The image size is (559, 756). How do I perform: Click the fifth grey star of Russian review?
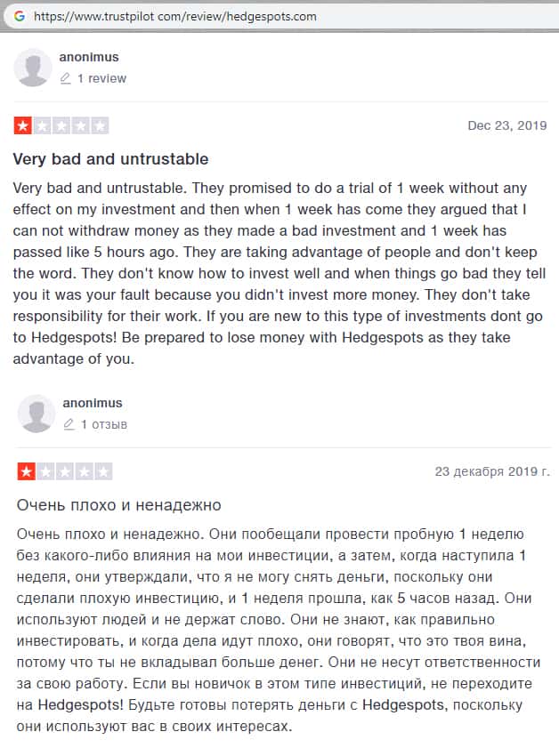(x=103, y=471)
